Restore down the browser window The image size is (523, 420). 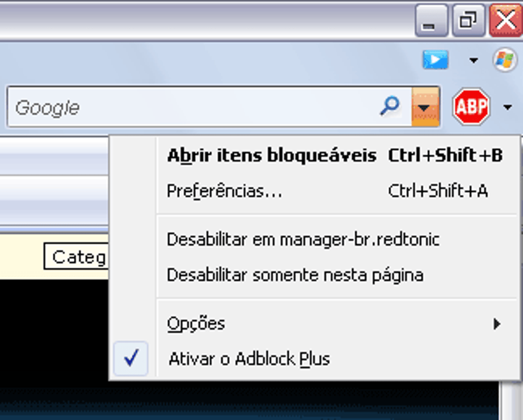(x=468, y=22)
